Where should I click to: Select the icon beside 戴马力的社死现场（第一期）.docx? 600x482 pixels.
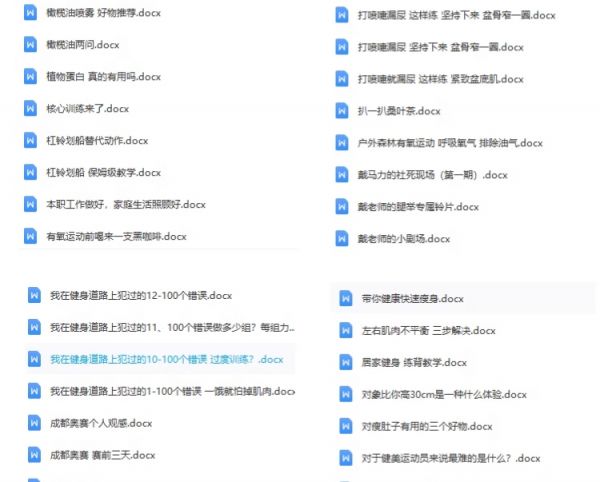tap(342, 175)
